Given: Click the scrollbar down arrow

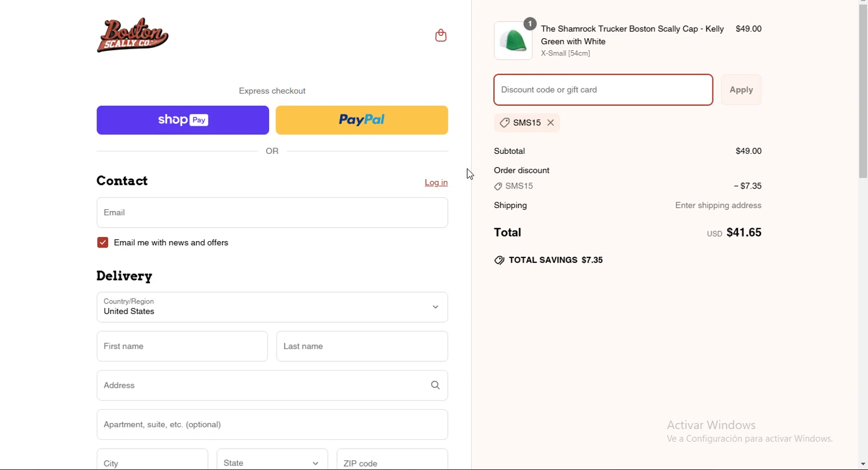Looking at the screenshot, I should (x=863, y=464).
